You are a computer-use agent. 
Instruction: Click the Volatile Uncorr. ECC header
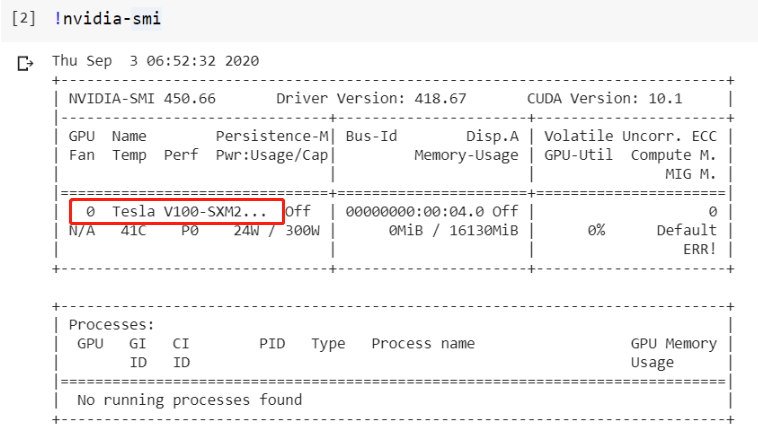pyautogui.click(x=630, y=135)
